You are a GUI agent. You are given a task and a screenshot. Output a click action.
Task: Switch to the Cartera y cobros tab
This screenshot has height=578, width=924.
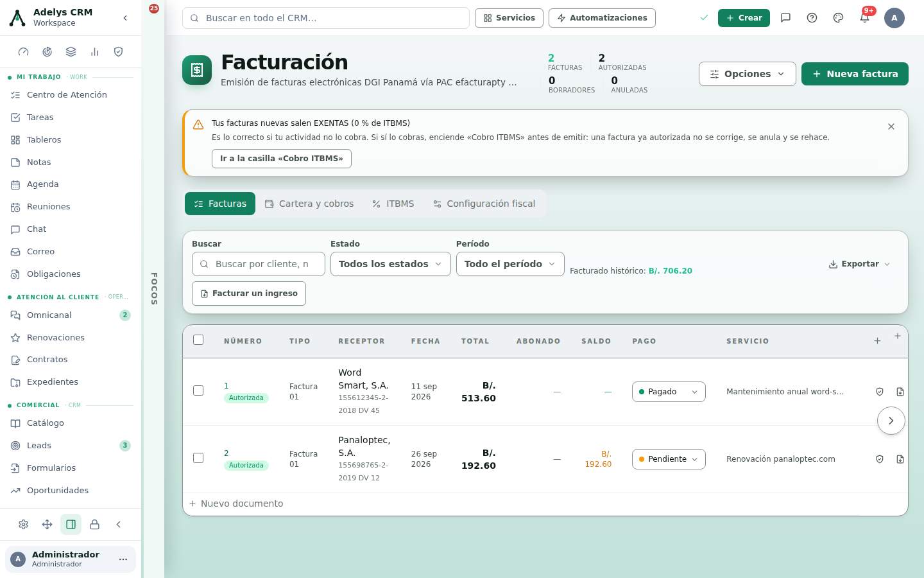click(309, 204)
